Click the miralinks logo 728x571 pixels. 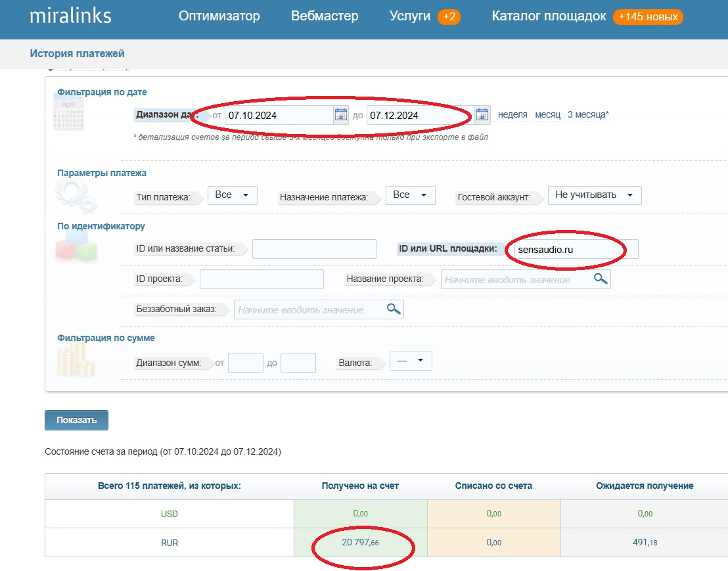pos(70,16)
